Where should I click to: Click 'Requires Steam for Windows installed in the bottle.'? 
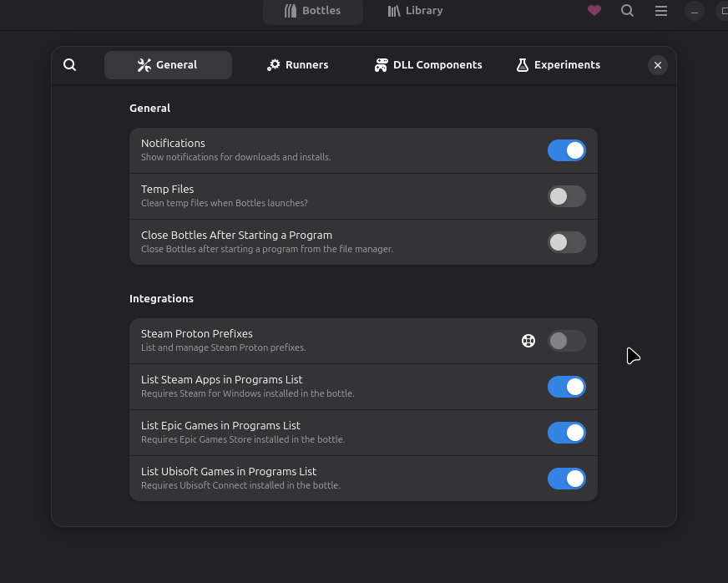click(247, 393)
